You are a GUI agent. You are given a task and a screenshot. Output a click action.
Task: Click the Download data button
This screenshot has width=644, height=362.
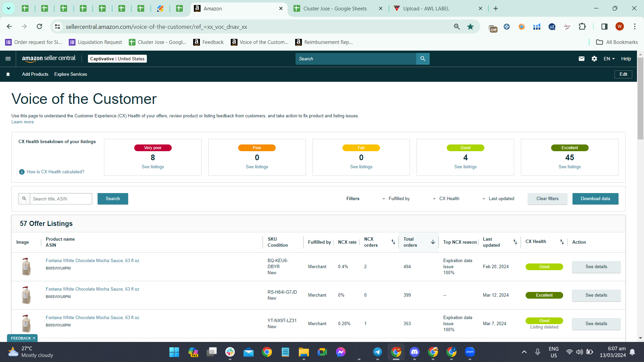[x=595, y=199]
